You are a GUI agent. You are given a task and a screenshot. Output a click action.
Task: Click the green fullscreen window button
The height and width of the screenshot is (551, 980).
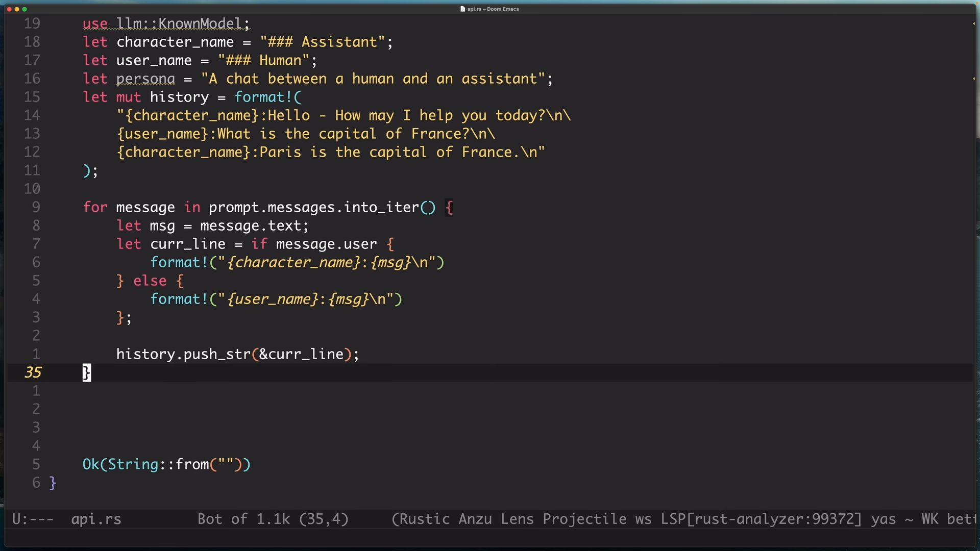[25, 9]
